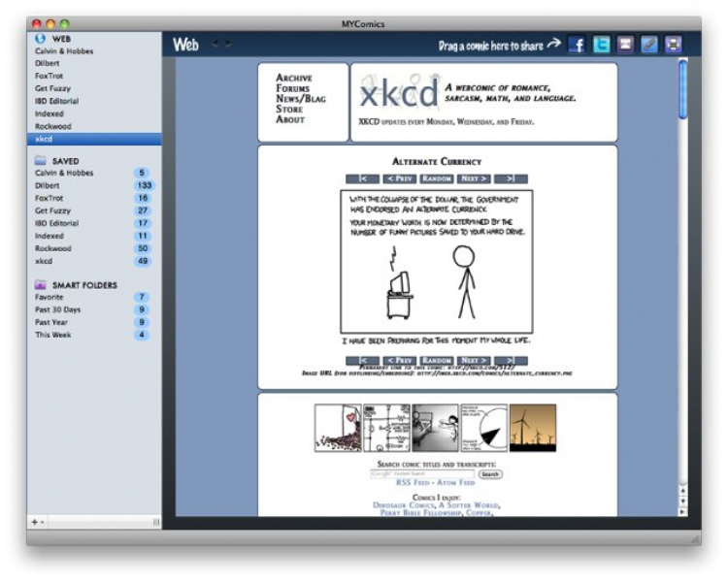Click top Next > button
Screen dimensions: 728x582
point(474,178)
